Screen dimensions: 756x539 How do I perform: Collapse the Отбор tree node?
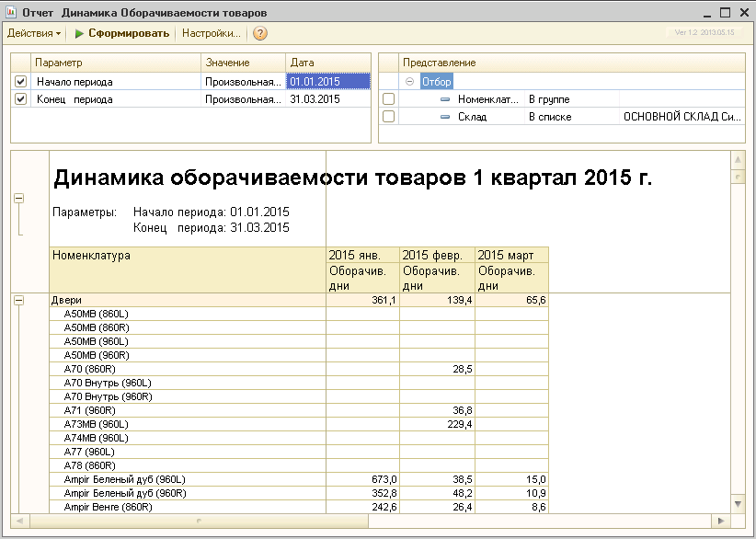pyautogui.click(x=410, y=82)
